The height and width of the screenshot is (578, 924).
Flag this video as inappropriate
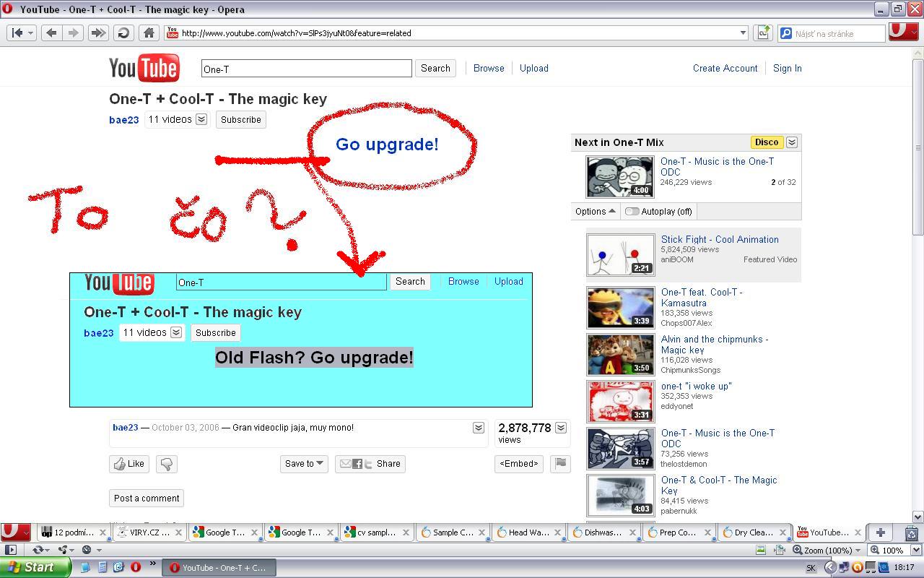(x=560, y=464)
